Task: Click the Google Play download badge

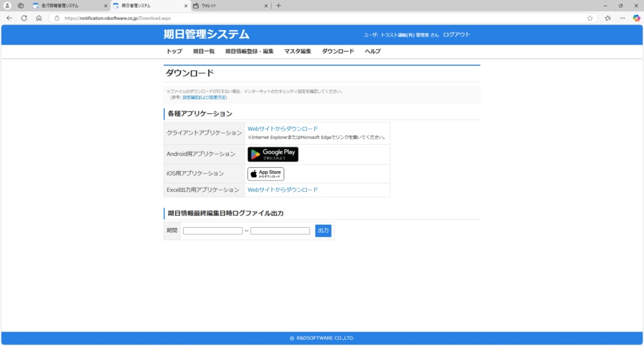Action: click(272, 154)
